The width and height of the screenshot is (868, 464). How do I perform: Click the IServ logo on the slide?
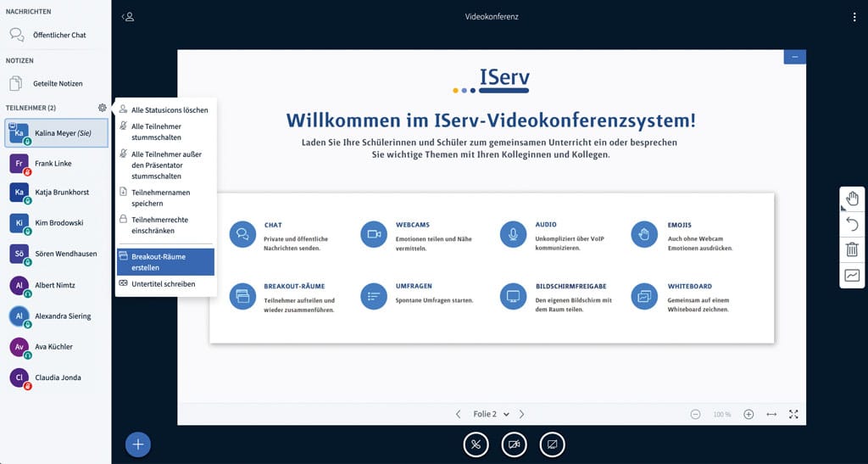tap(491, 81)
